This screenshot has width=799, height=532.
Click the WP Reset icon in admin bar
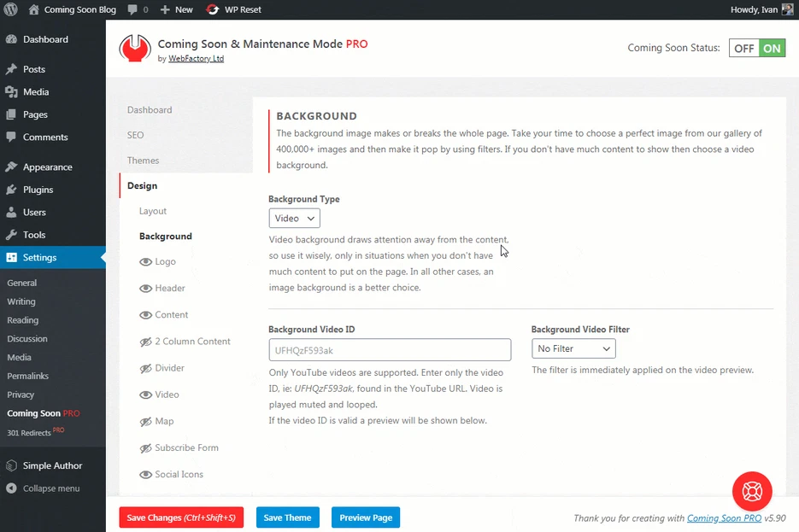213,9
